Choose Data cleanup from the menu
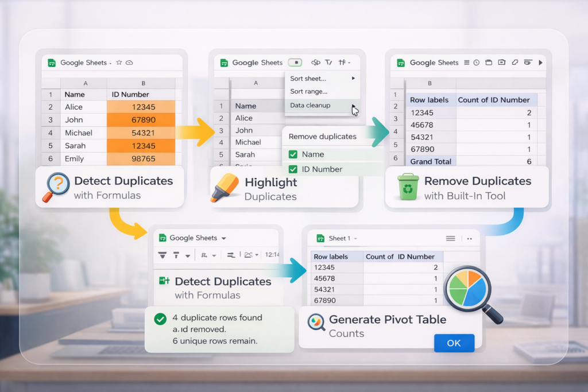Image resolution: width=588 pixels, height=392 pixels. 310,106
